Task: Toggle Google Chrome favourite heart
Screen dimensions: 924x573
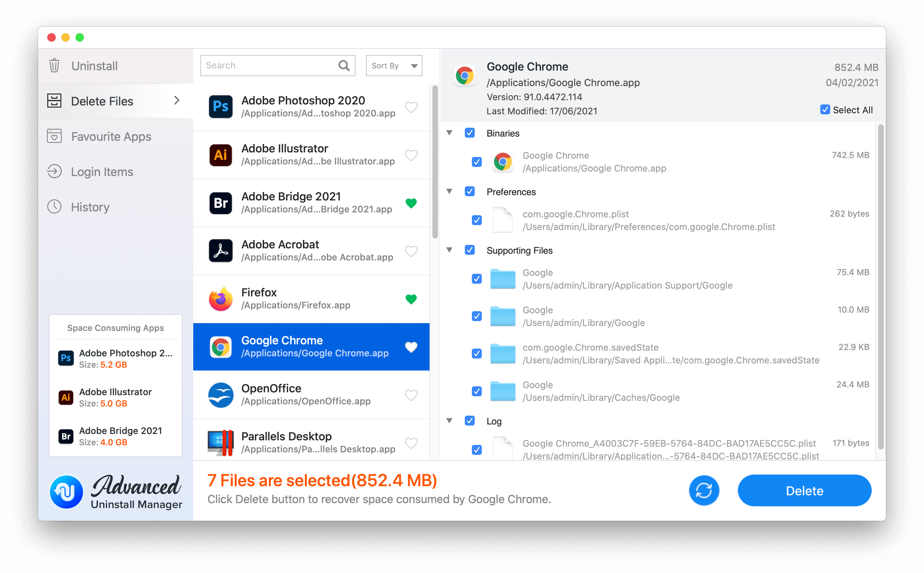Action: click(x=411, y=347)
